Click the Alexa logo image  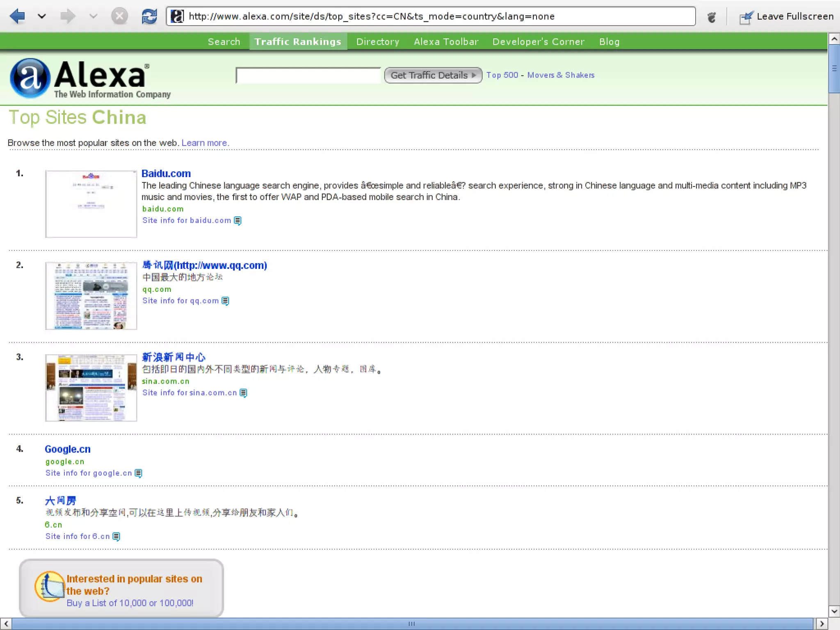(x=90, y=78)
